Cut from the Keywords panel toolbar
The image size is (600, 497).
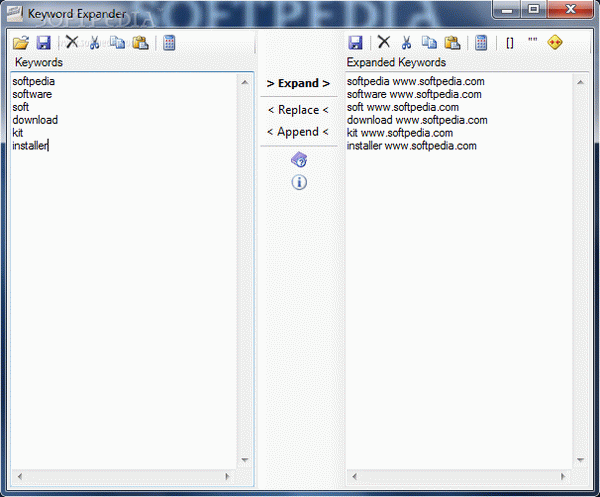[94, 42]
